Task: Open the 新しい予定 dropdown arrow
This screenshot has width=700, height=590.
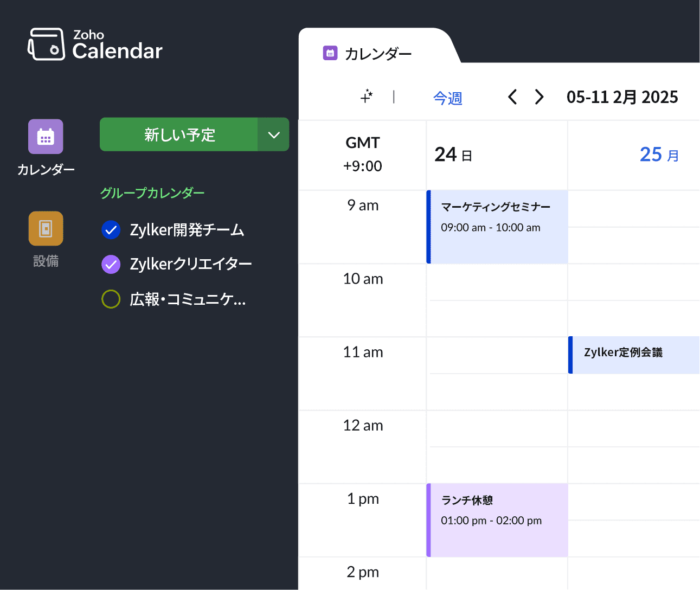Action: point(274,134)
